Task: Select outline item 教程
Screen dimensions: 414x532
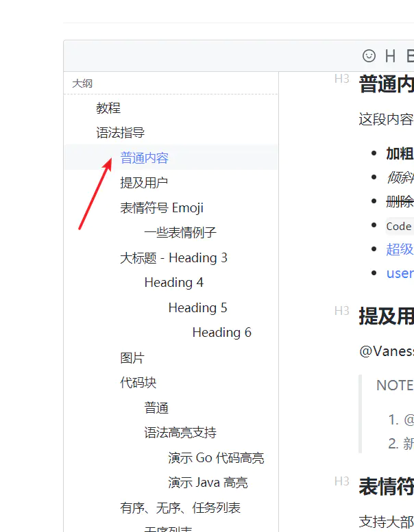Action: (108, 108)
